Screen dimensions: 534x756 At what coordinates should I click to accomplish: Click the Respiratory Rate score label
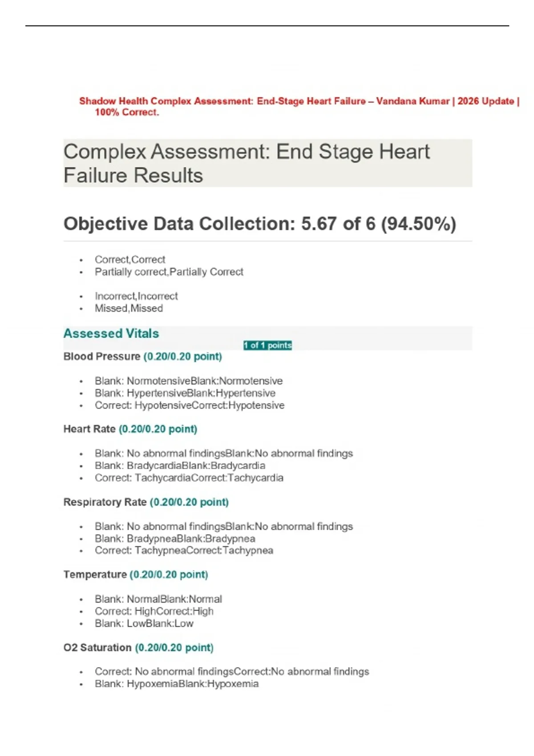[146, 502]
